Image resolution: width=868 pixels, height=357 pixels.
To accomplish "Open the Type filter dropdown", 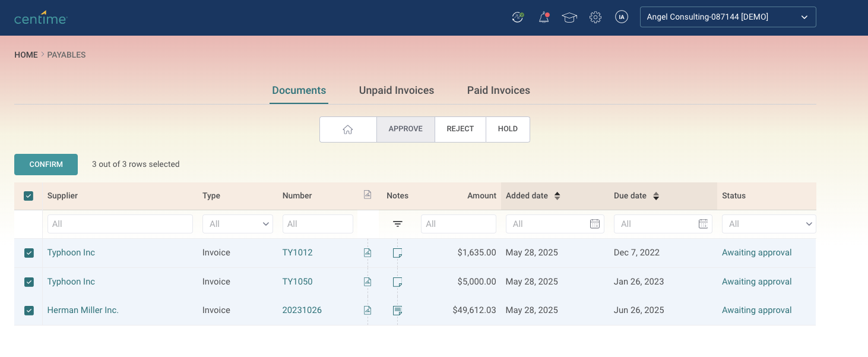I will click(x=237, y=224).
